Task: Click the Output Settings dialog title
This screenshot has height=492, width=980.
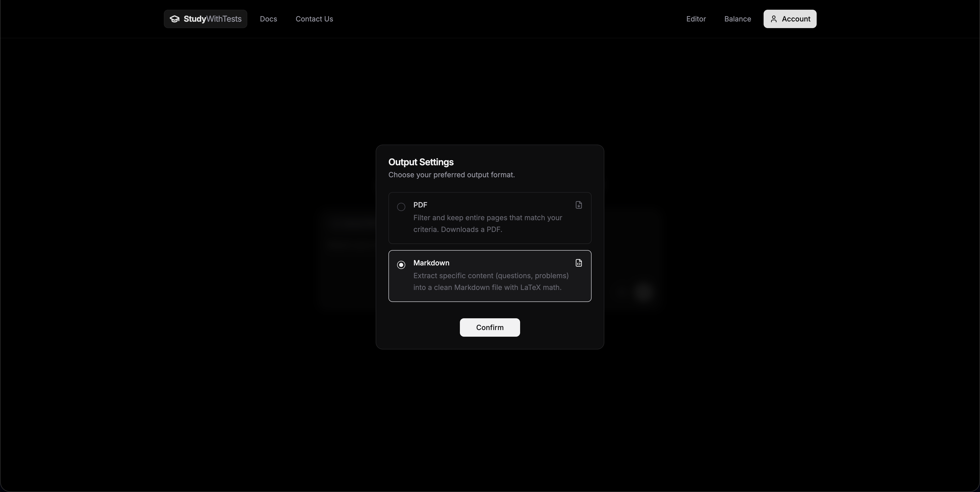Action: tap(421, 162)
